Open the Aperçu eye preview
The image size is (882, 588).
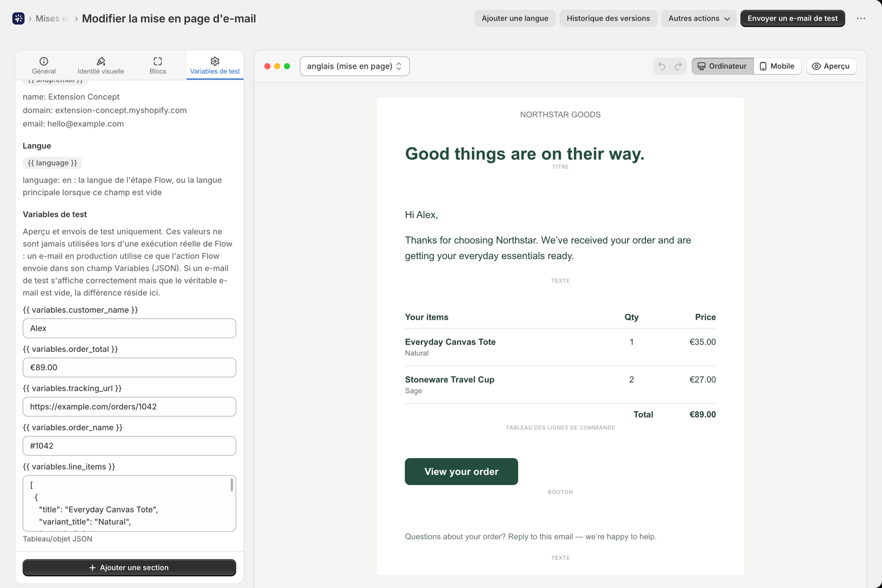click(831, 66)
